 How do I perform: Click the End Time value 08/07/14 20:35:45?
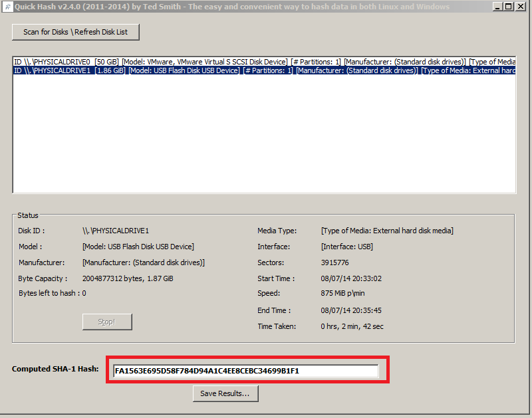click(351, 310)
